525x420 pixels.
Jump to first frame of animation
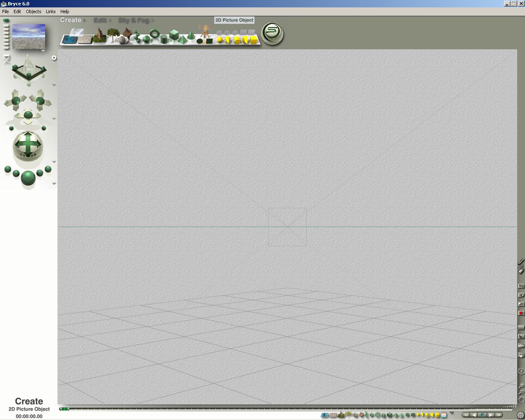click(x=466, y=415)
